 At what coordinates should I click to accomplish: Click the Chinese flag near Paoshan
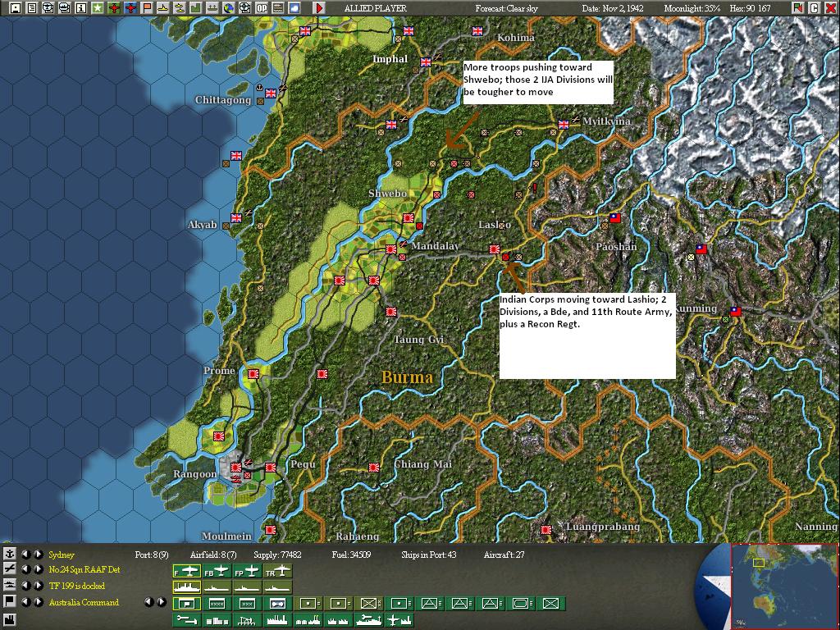pyautogui.click(x=615, y=218)
